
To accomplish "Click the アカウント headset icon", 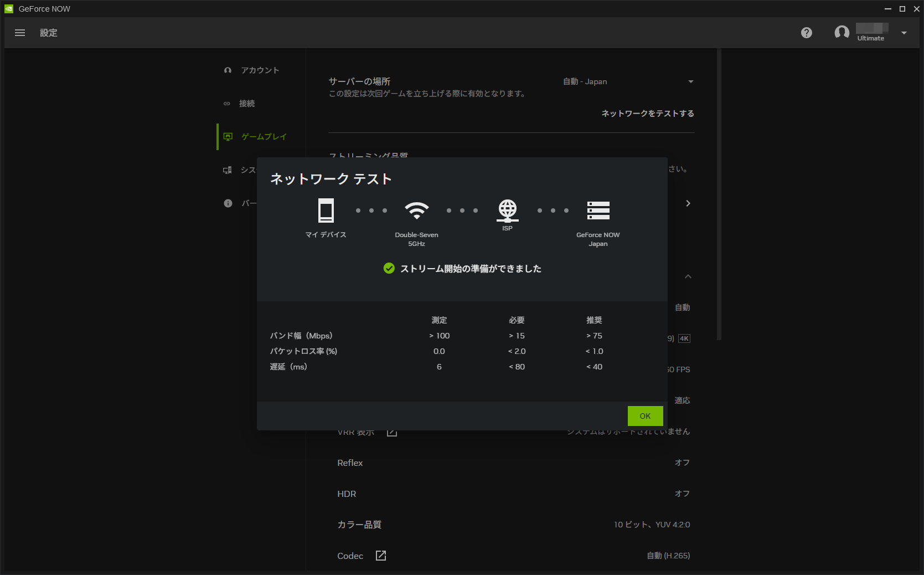I will coord(228,70).
